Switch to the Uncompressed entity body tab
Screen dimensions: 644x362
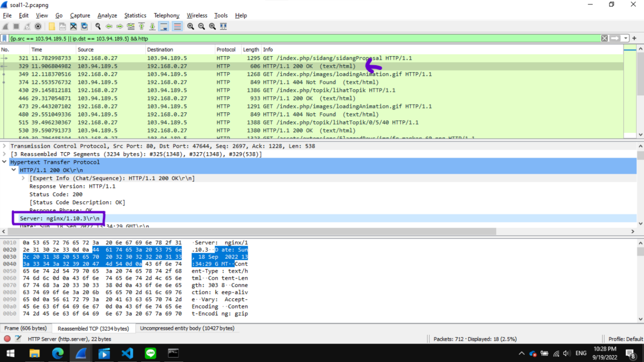coord(187,328)
